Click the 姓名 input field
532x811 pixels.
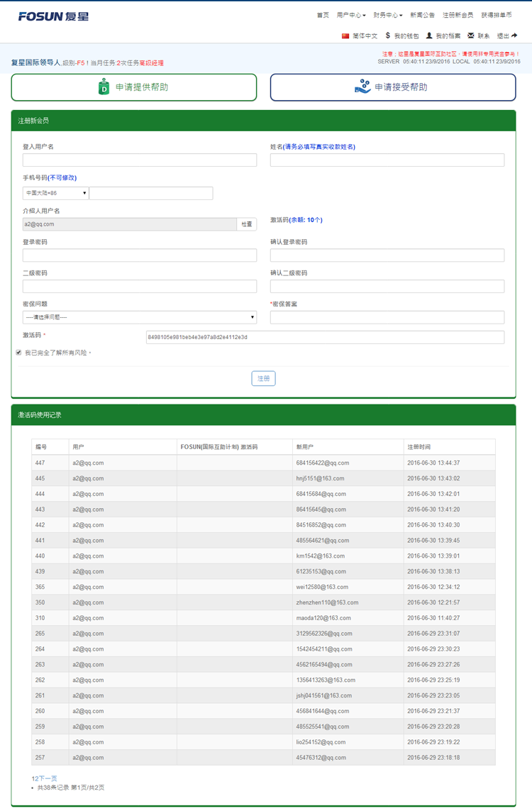tap(387, 160)
